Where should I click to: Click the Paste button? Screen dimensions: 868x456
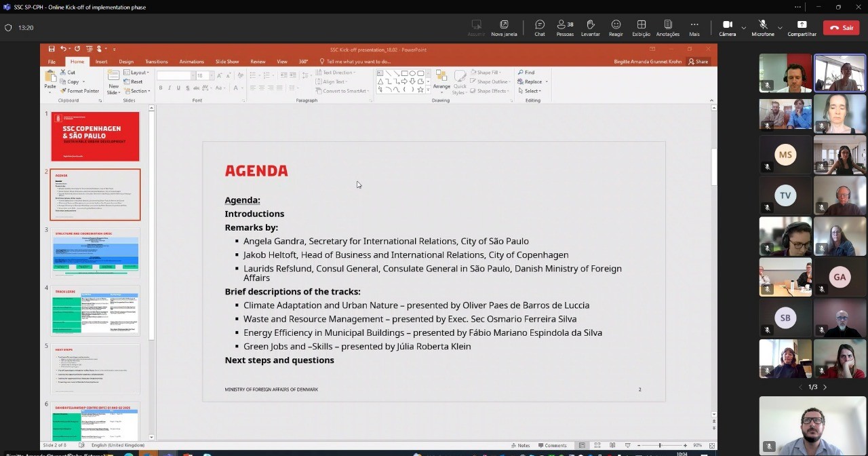(x=50, y=81)
